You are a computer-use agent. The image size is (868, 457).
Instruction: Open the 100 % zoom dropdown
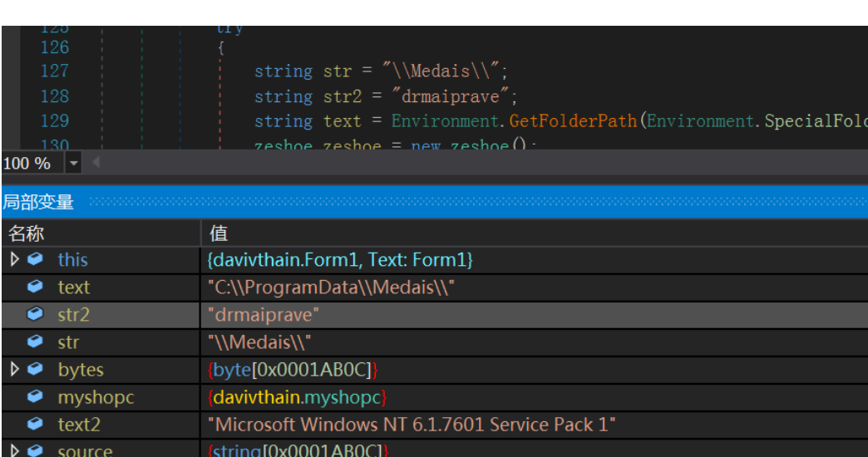pos(74,163)
